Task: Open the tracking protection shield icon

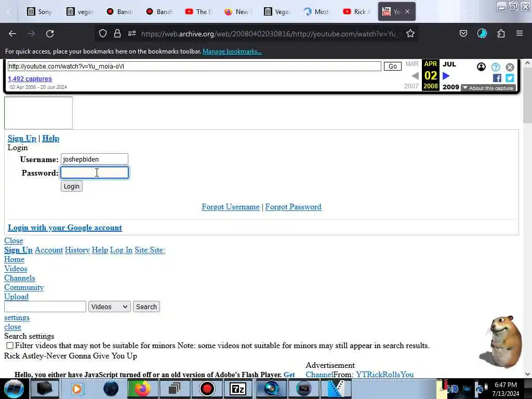Action: (103, 33)
